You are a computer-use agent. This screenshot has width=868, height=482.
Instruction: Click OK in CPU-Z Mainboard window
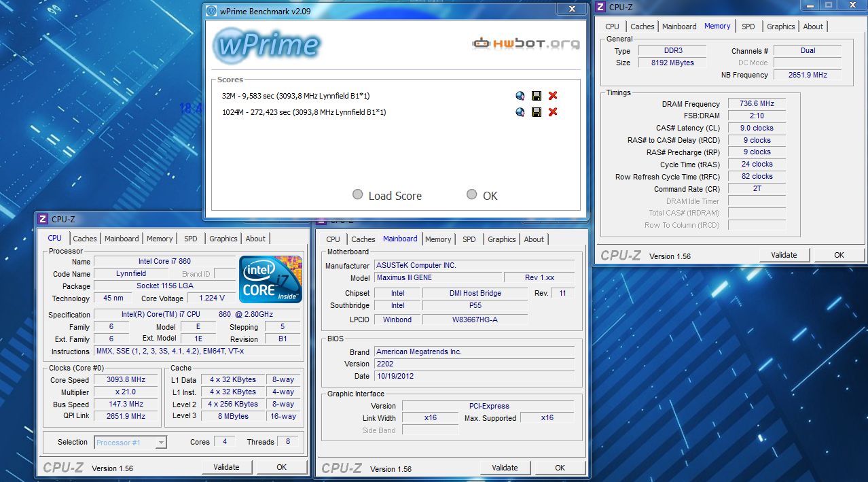pyautogui.click(x=560, y=468)
